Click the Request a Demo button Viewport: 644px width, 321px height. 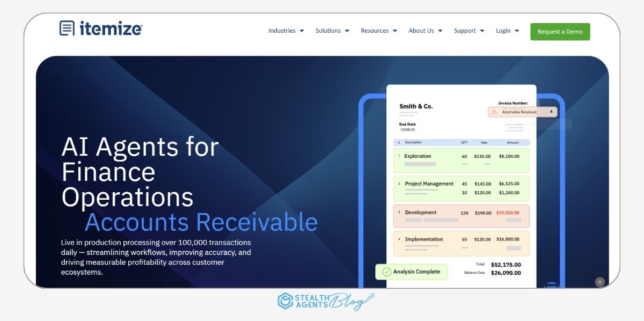(560, 32)
